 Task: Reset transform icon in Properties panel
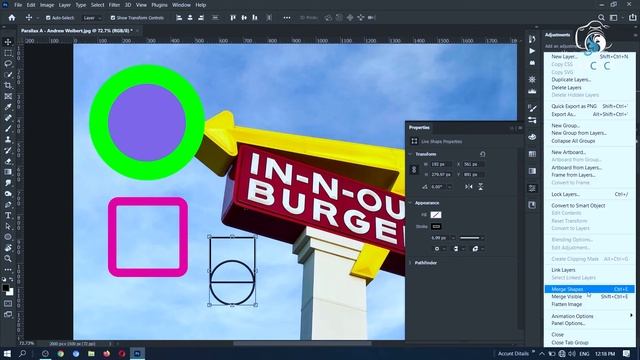482,154
